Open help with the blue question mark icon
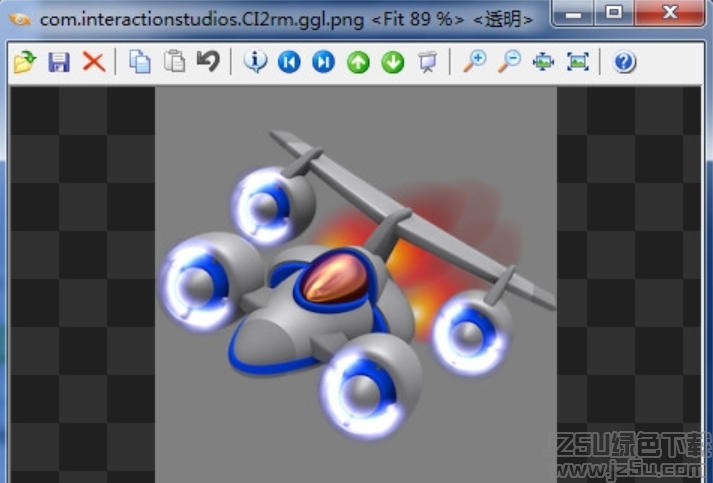Image resolution: width=713 pixels, height=483 pixels. click(624, 62)
